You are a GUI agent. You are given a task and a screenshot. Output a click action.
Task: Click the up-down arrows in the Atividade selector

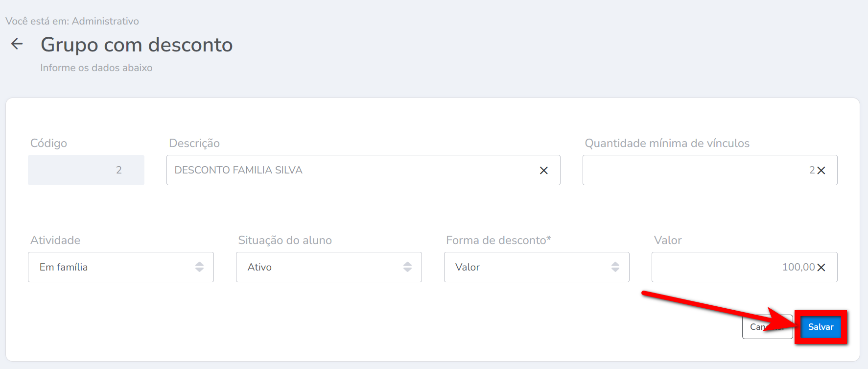(x=199, y=267)
